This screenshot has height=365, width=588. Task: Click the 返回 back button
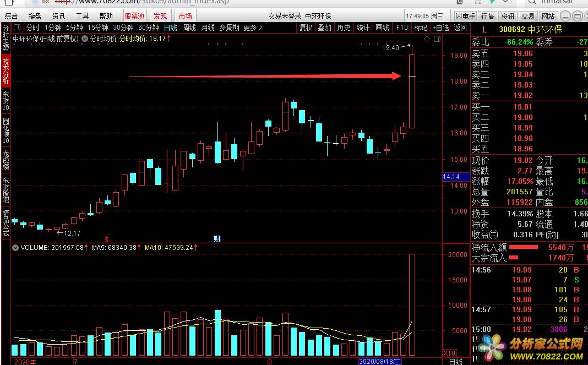(460, 28)
